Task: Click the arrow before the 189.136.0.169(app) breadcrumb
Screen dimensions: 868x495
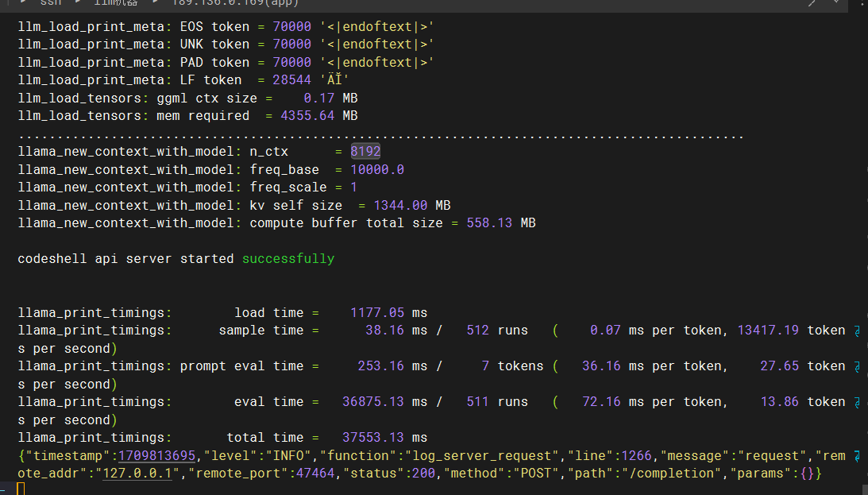Action: (x=155, y=2)
